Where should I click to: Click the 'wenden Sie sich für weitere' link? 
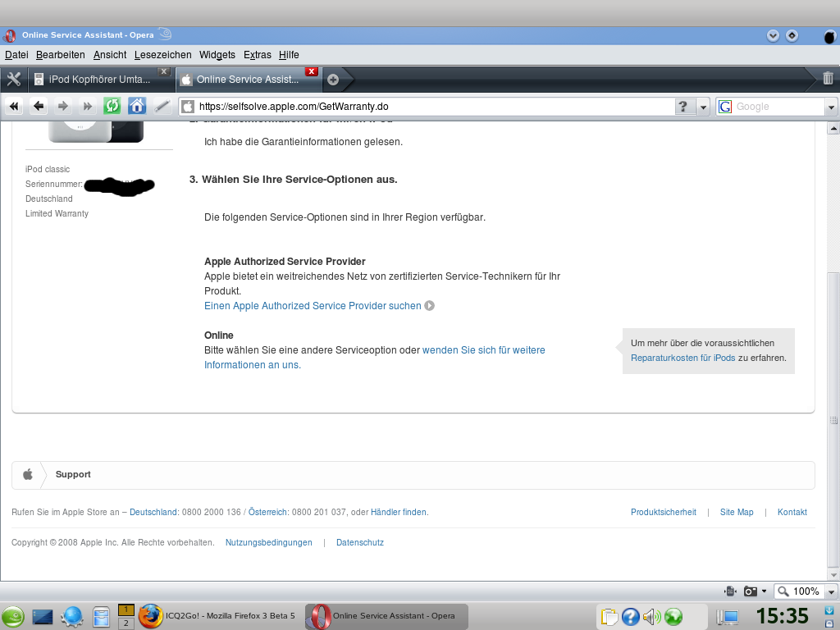[484, 349]
